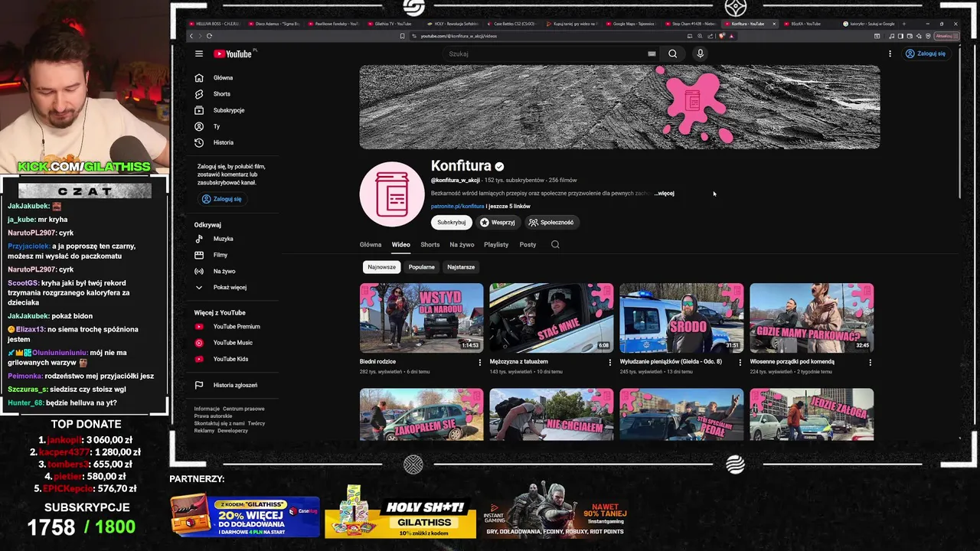Screen dimensions: 980x551
Task: Open the Biedni rodzice video thumbnail
Action: (x=422, y=318)
